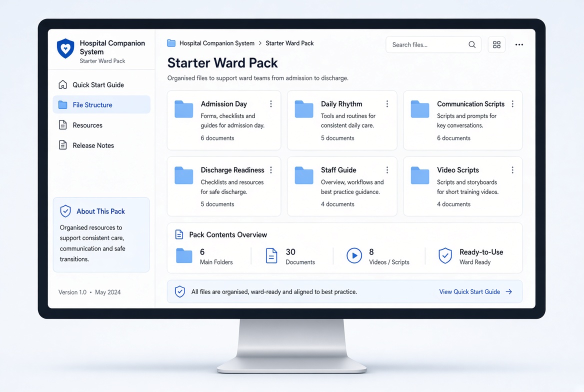
Task: Open the Video Scripts folder title
Action: [457, 170]
